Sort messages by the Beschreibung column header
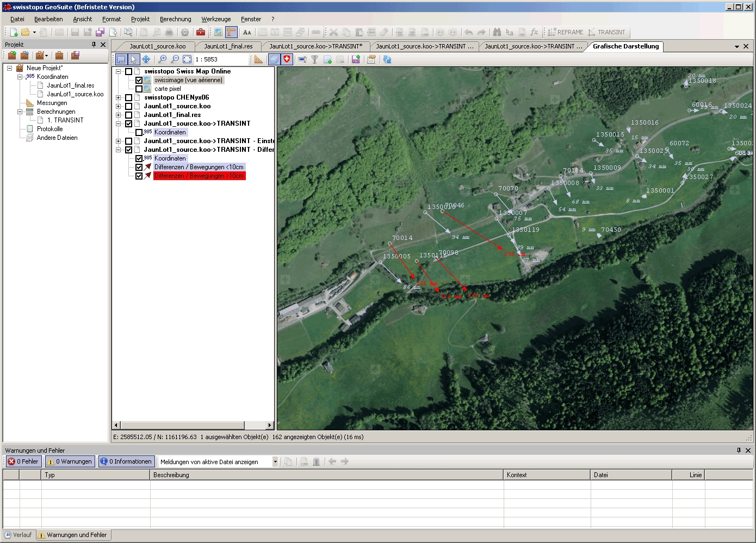 point(326,475)
